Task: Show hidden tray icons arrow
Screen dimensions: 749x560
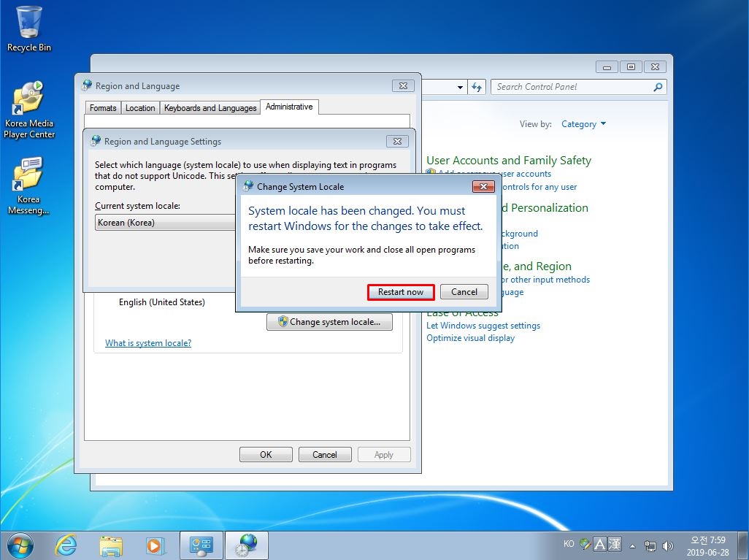Action: tap(632, 545)
